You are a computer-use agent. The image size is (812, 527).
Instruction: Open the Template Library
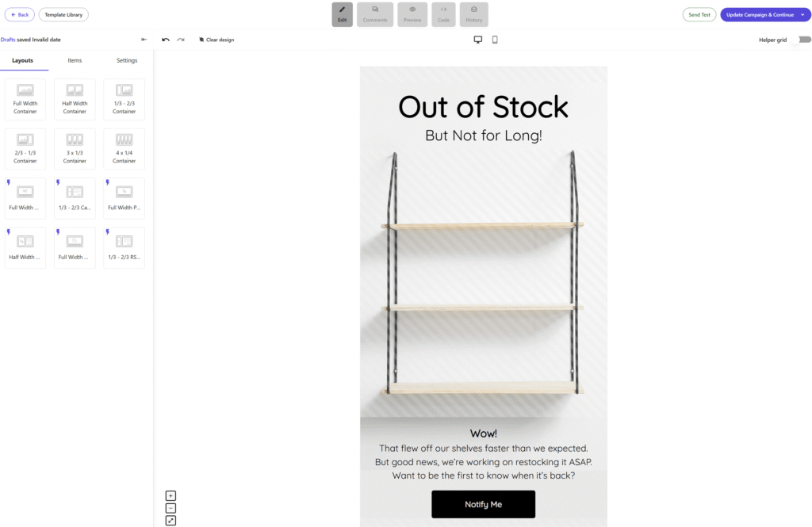(63, 14)
